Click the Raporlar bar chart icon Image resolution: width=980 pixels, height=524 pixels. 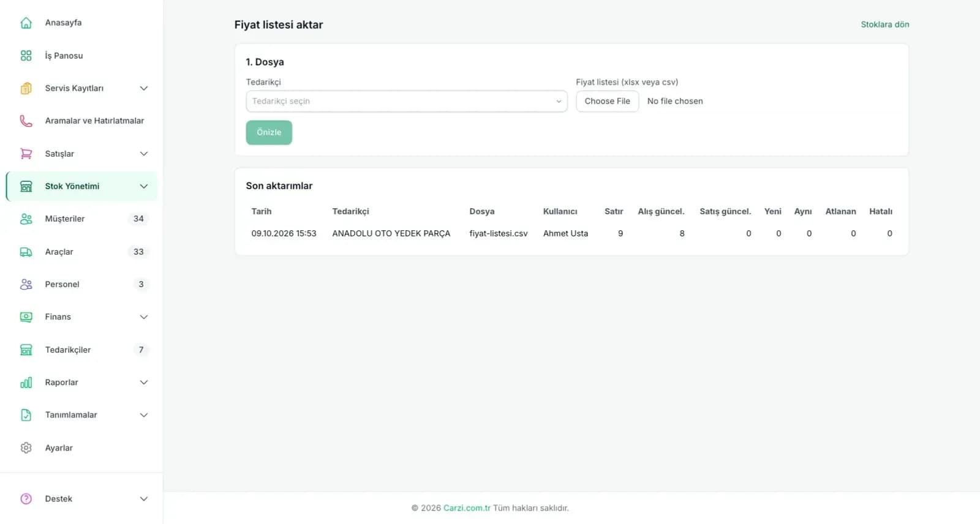coord(26,382)
